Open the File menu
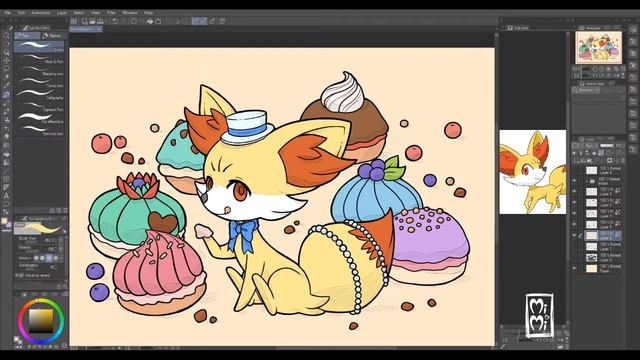 7,13
